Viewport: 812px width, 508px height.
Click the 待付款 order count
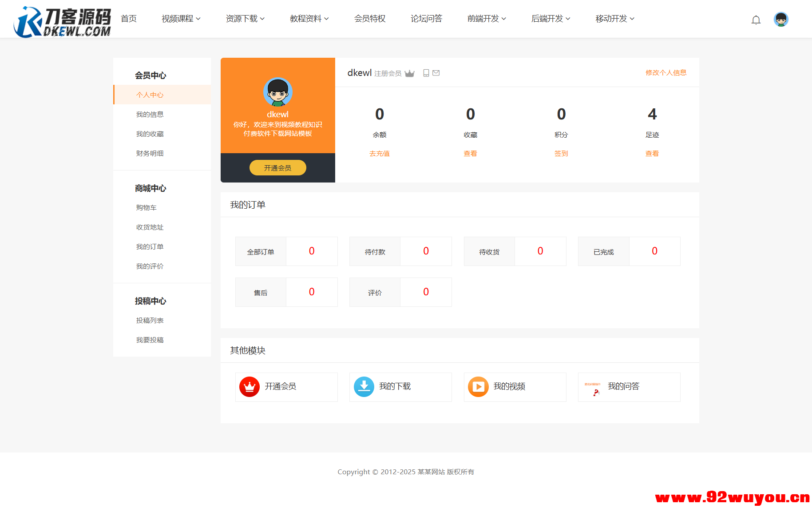click(x=426, y=251)
